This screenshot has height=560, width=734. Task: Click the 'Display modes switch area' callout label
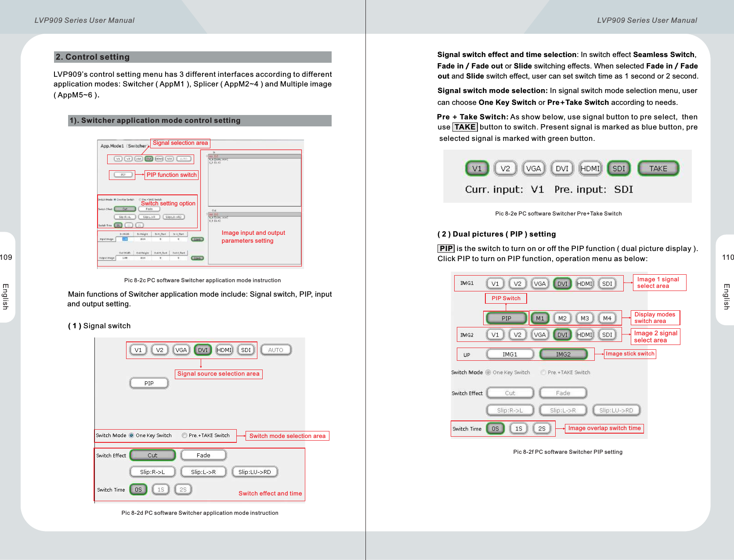pos(655,318)
